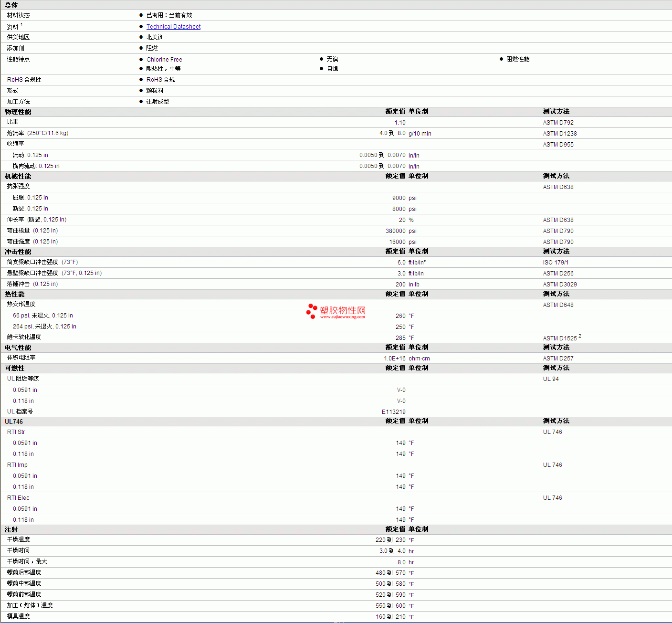
Task: Select the flexural strength value 16000
Action: pos(397,242)
